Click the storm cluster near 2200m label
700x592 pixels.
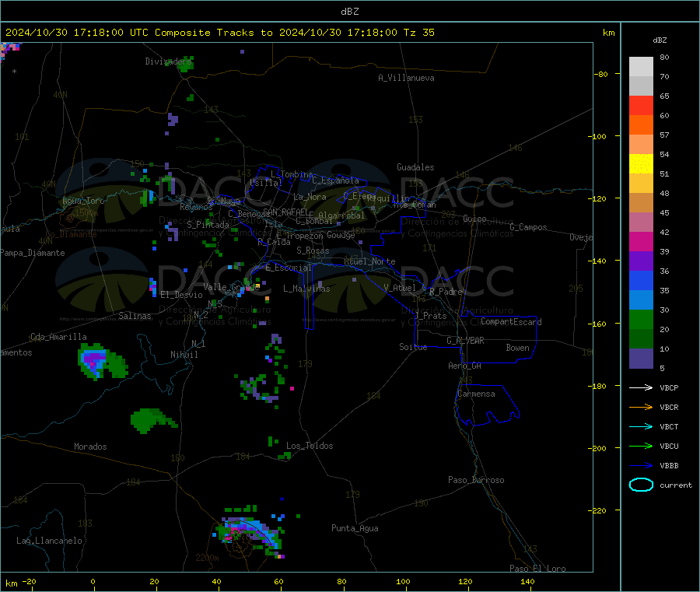[250, 531]
